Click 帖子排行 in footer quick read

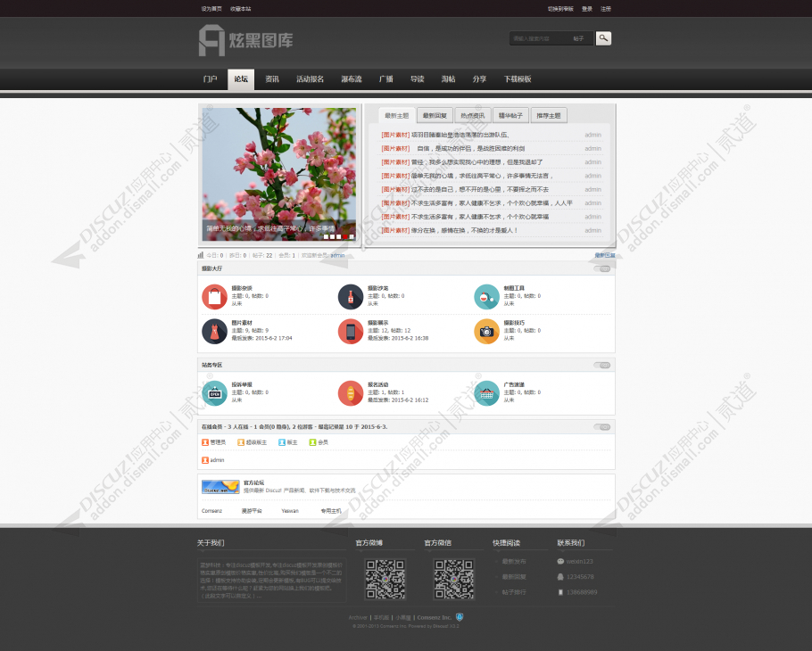(514, 592)
